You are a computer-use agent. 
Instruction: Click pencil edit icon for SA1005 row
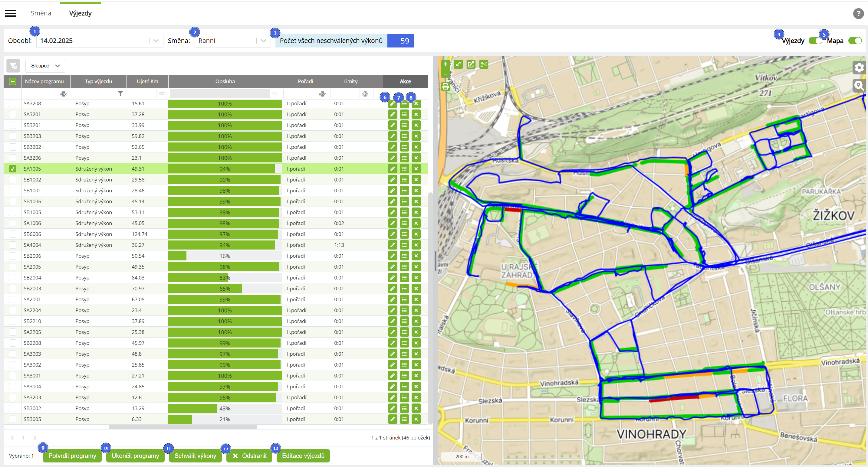tap(392, 169)
